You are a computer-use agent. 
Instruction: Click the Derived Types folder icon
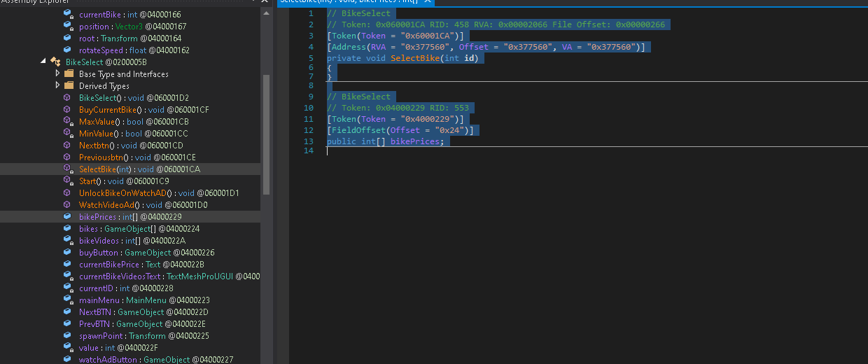tap(69, 85)
